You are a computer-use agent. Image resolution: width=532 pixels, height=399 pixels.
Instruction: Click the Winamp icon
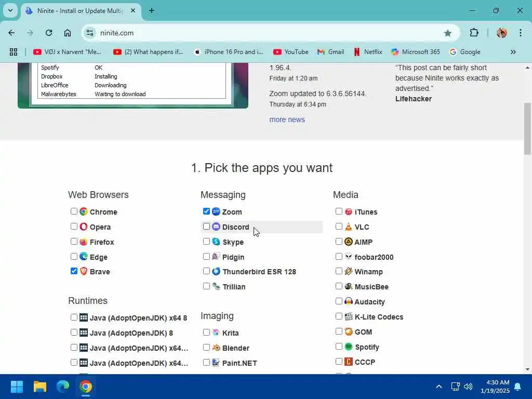349,271
